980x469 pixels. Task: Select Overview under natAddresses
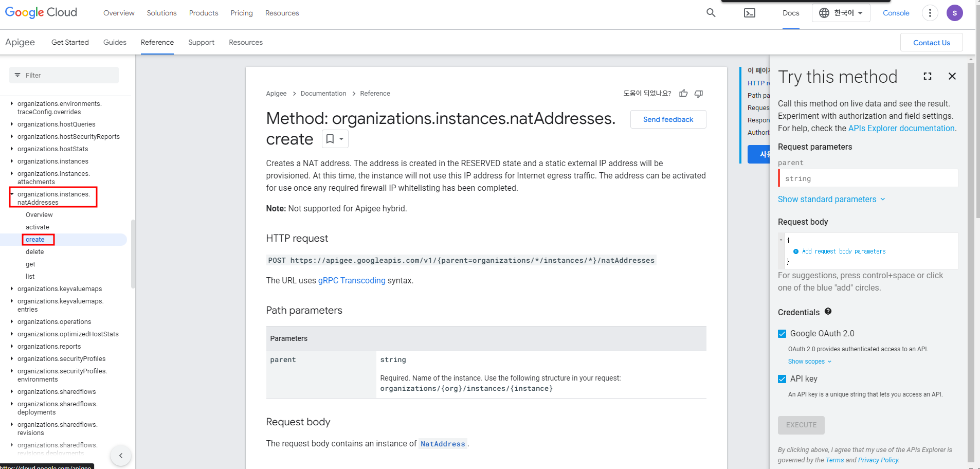(x=39, y=215)
